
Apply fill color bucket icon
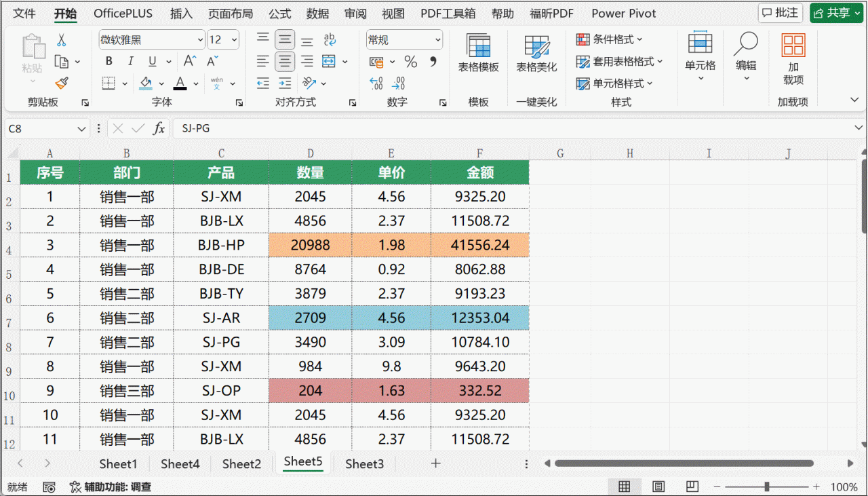pos(146,83)
